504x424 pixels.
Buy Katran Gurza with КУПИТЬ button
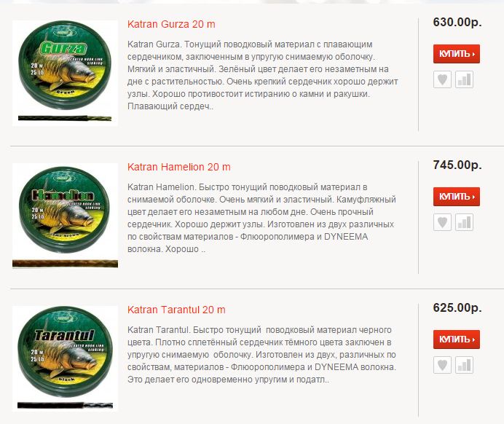point(457,54)
